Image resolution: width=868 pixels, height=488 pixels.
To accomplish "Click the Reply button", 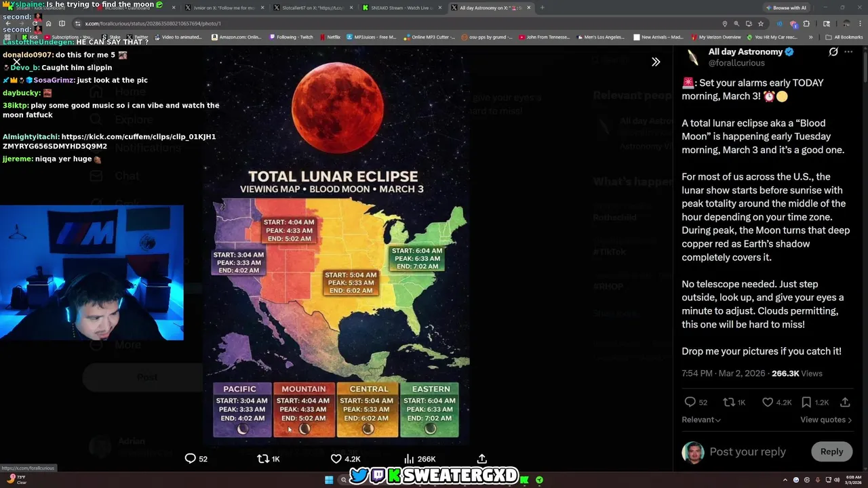I will tap(831, 451).
